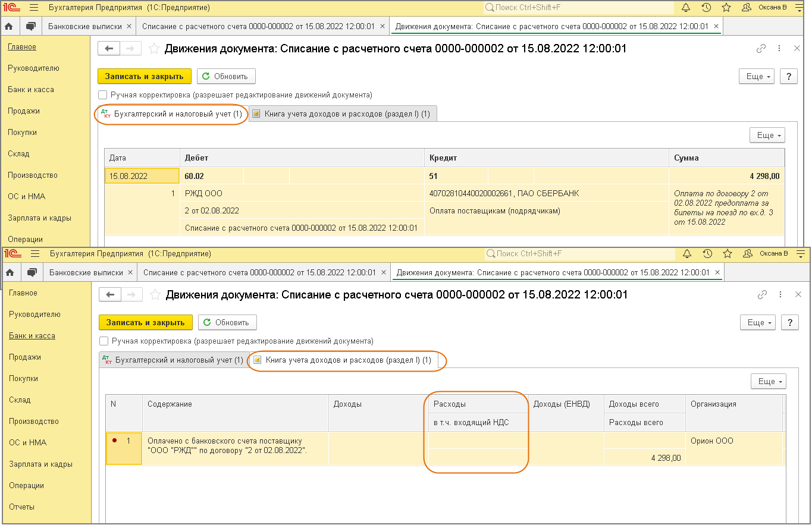Viewport: 812px width, 525px height.
Task: Click search field in top window
Action: [578, 8]
